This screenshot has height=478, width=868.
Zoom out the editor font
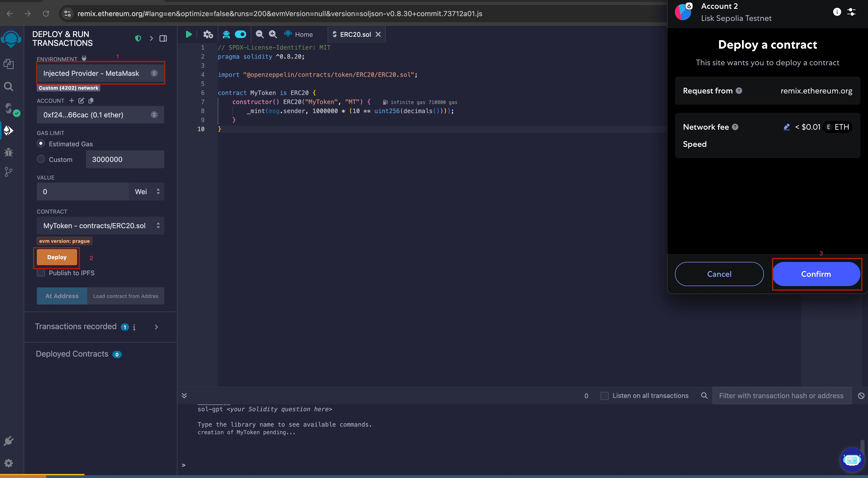[x=259, y=34]
